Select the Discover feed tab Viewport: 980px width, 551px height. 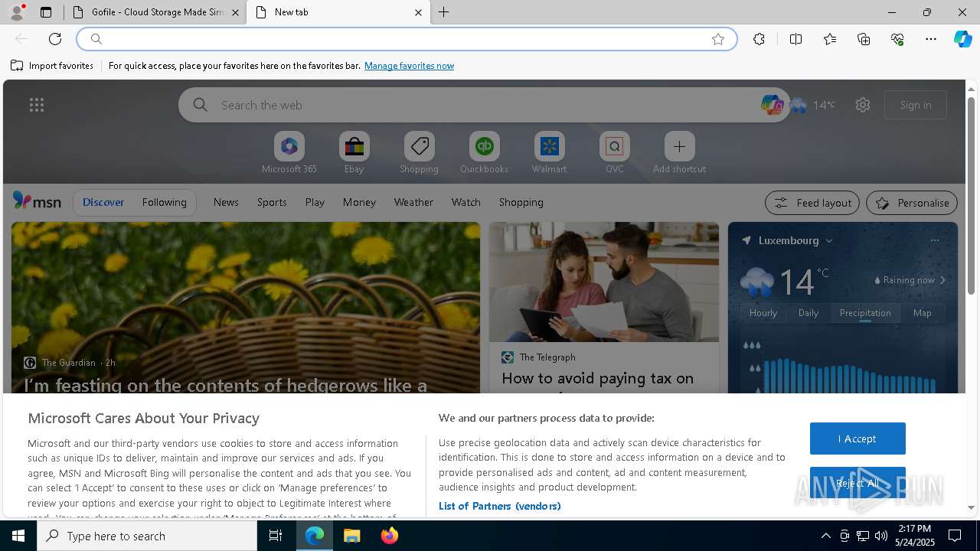click(x=103, y=202)
